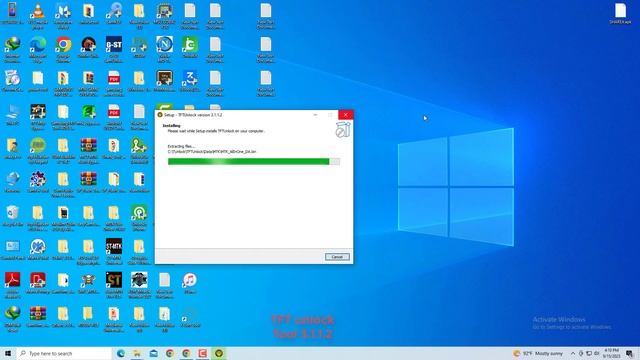The height and width of the screenshot is (360, 640).
Task: Click the 'Type here to search' taskbar box
Action: pos(64,353)
